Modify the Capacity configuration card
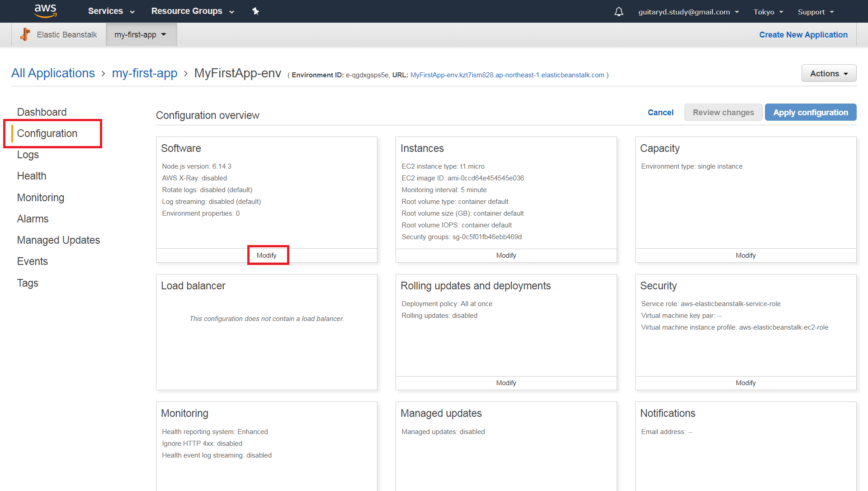This screenshot has height=491, width=868. click(745, 255)
